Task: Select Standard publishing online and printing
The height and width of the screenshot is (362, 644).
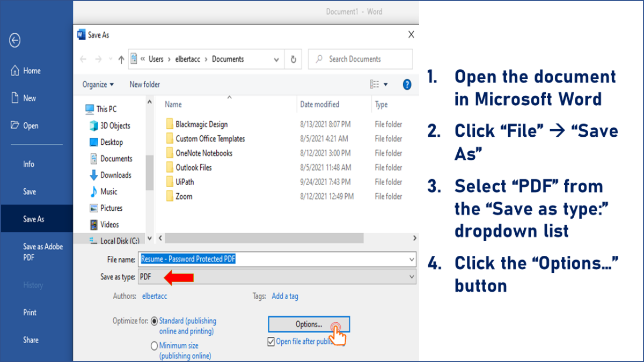Action: (155, 320)
